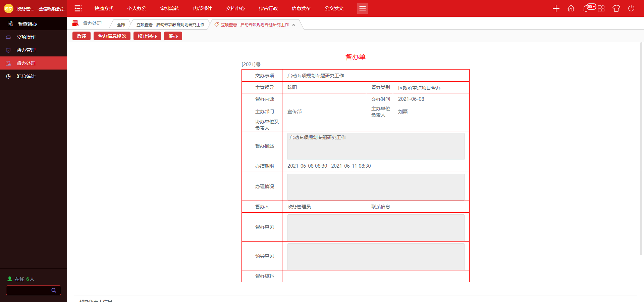This screenshot has width=644, height=302.
Task: Close the 启动专项规划专题研究工作 tab
Action: 293,25
